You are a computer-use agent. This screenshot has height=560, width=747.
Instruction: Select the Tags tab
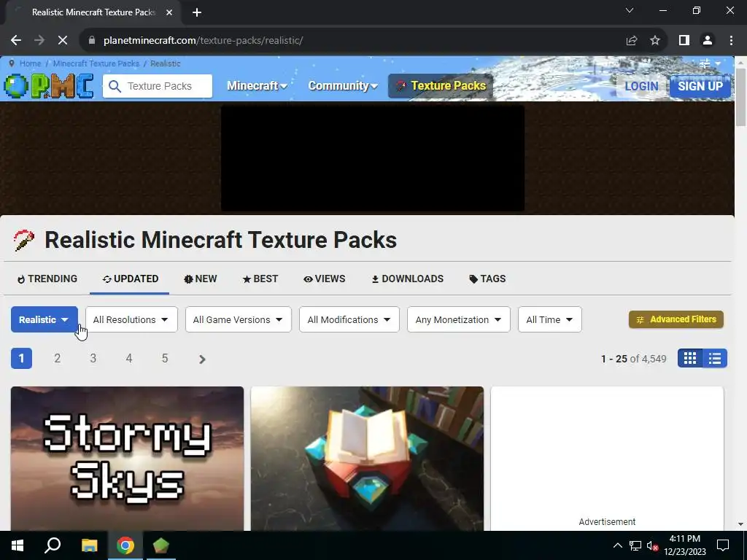click(487, 279)
